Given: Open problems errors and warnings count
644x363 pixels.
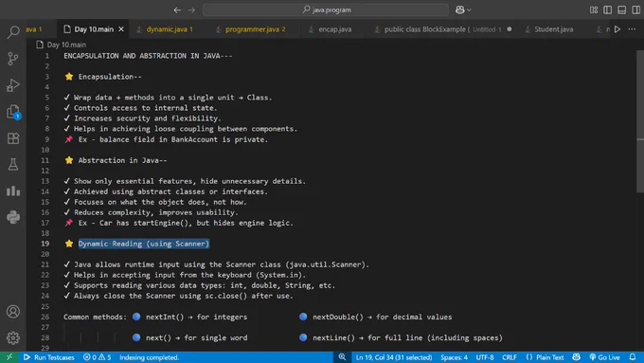Looking at the screenshot, I should coord(98,357).
